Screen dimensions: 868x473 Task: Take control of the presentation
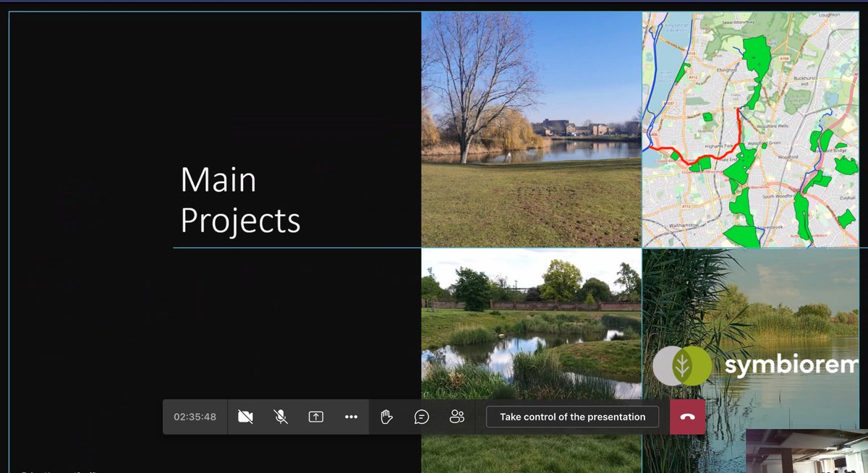click(x=571, y=417)
